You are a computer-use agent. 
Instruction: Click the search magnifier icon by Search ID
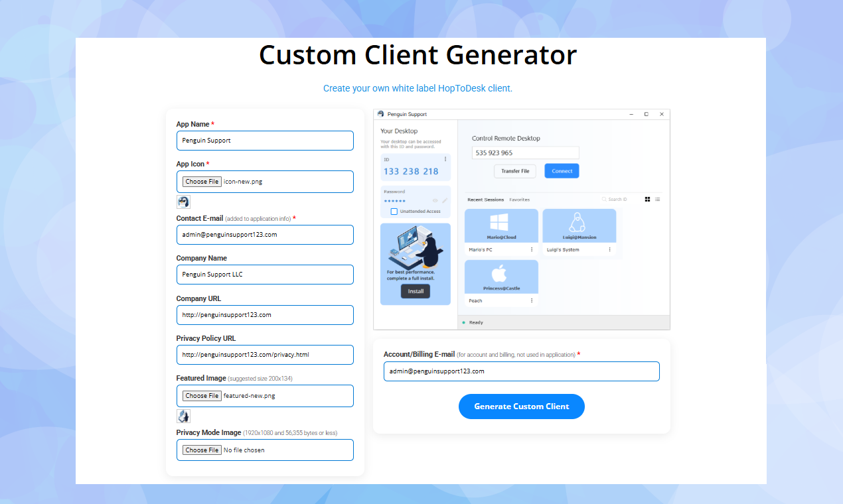pos(604,199)
